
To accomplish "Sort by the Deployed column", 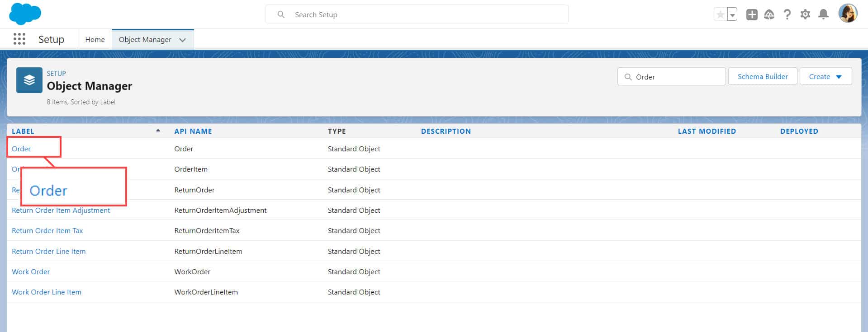I will (799, 131).
